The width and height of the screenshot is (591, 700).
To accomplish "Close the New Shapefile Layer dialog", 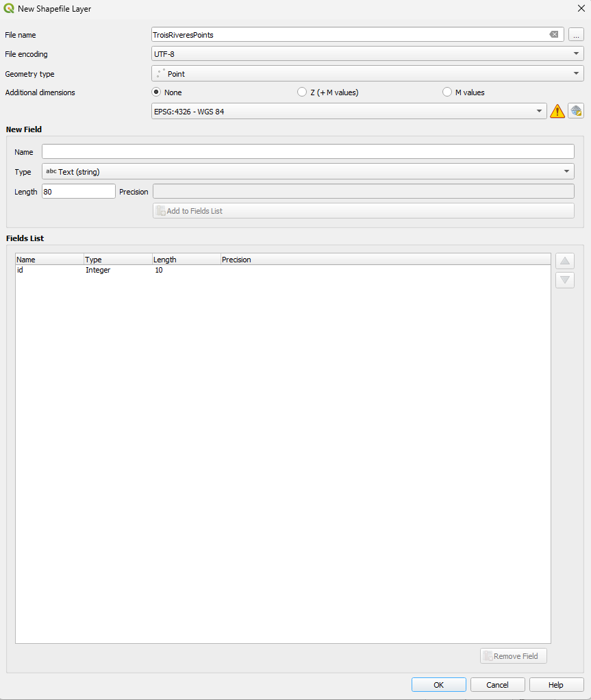I will pos(581,9).
